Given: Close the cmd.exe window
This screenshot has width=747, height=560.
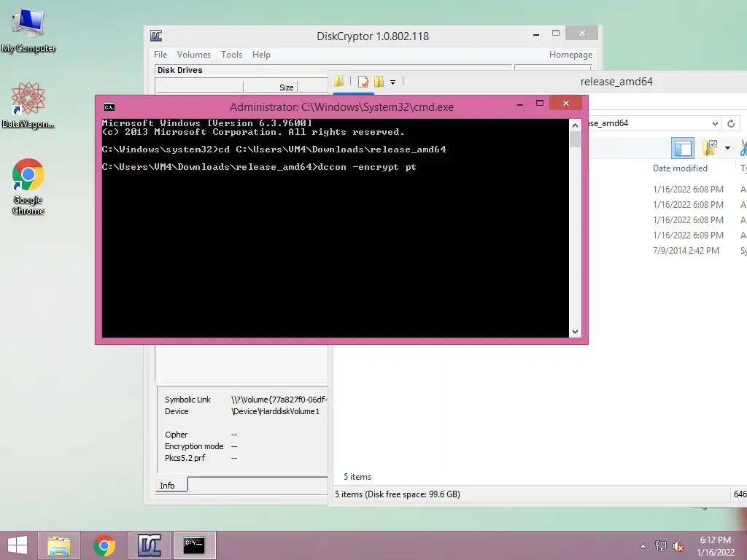Looking at the screenshot, I should [x=566, y=104].
